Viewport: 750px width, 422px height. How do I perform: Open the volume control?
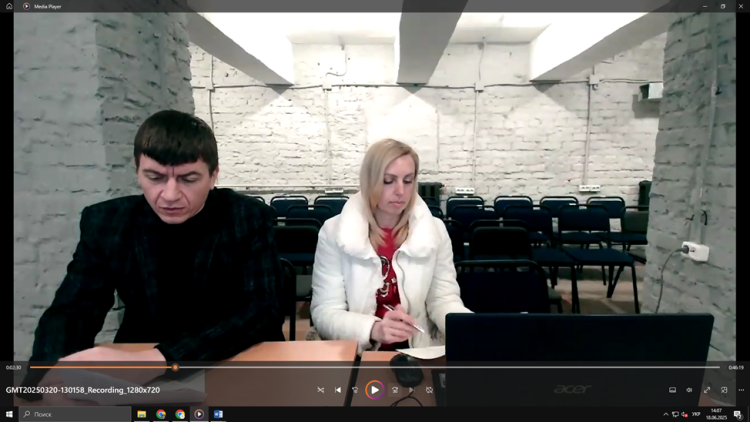pyautogui.click(x=689, y=390)
